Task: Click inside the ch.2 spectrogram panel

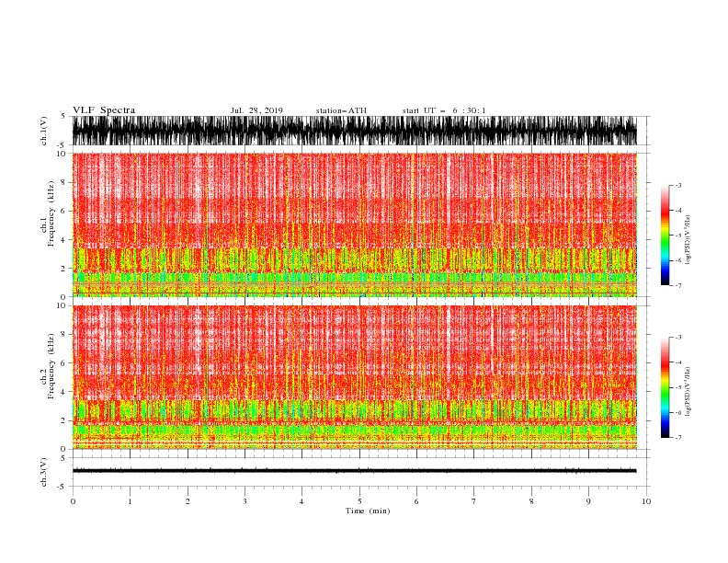Action: click(354, 377)
